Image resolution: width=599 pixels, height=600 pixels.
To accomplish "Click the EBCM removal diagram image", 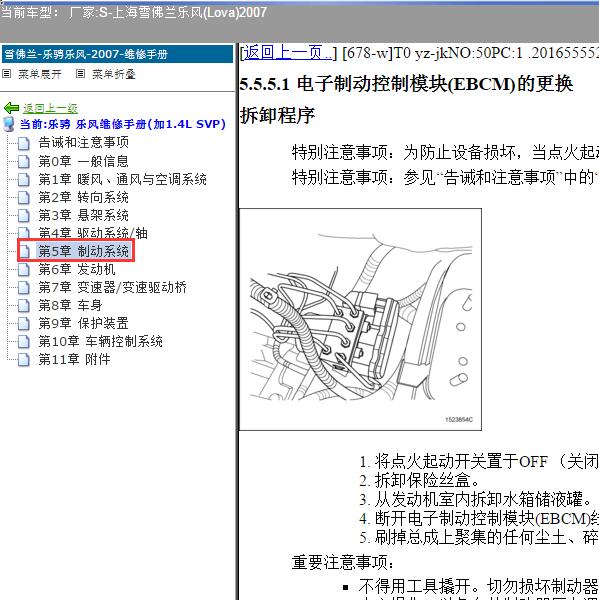I will 360,320.
